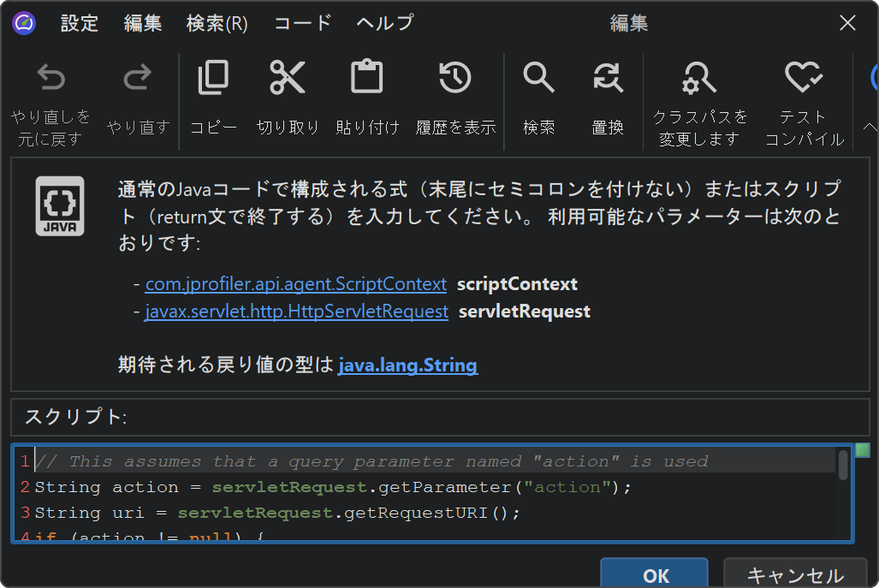Viewport: 879px width, 588px height.
Task: Open the コード menu
Action: (302, 23)
